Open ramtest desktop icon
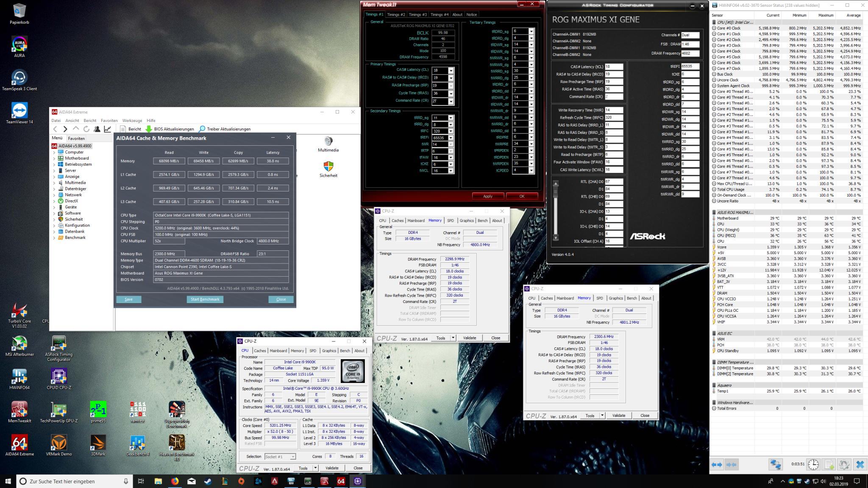This screenshot has height=488, width=868. (138, 412)
